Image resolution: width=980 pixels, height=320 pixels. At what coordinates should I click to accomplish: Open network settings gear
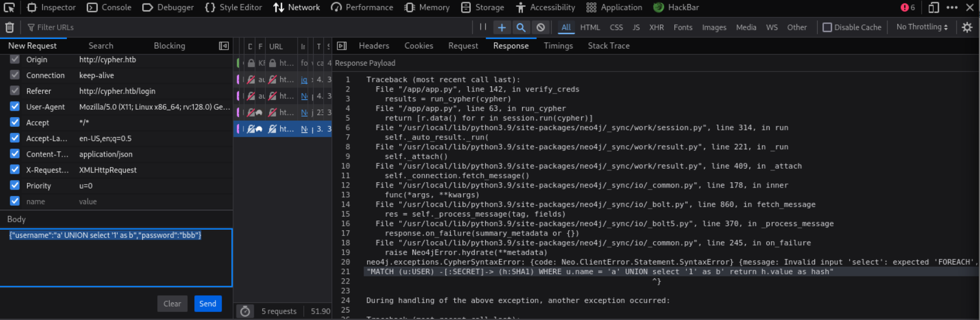point(967,27)
